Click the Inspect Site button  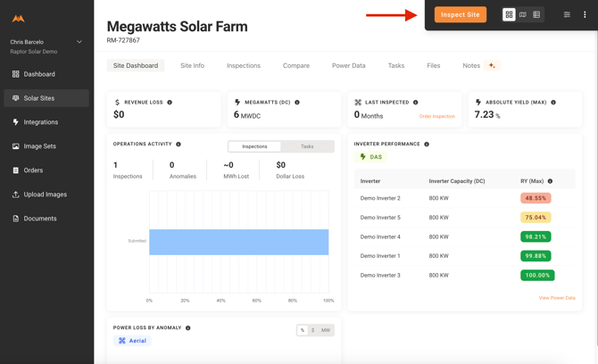(461, 14)
